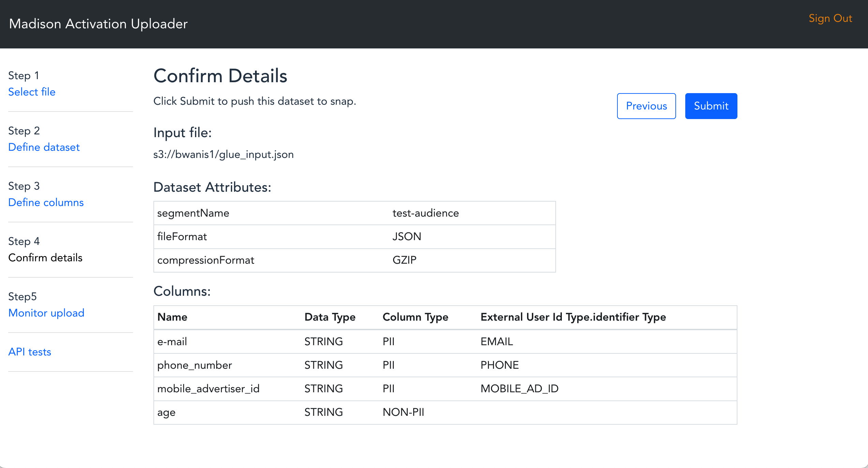868x468 pixels.
Task: Open Define columns step link
Action: click(x=46, y=202)
